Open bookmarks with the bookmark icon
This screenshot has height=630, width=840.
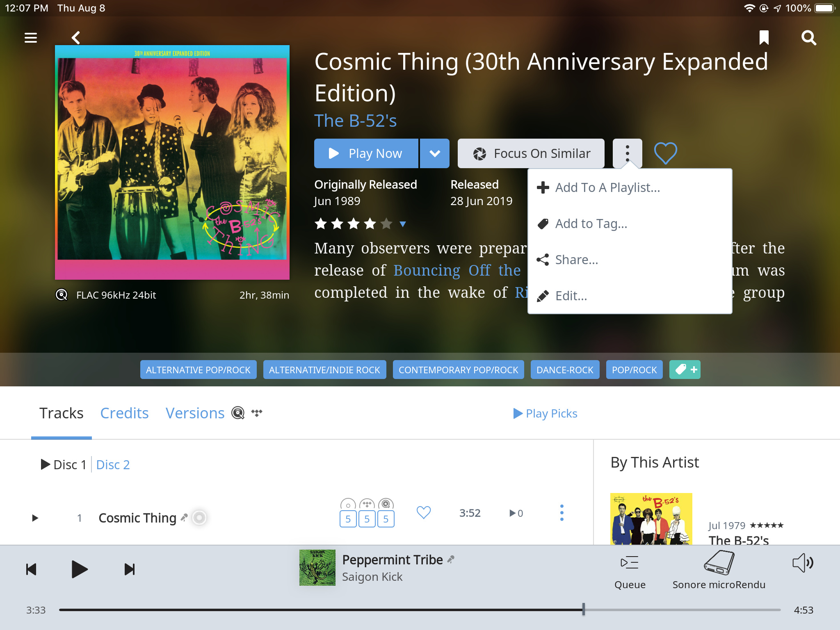pyautogui.click(x=764, y=37)
